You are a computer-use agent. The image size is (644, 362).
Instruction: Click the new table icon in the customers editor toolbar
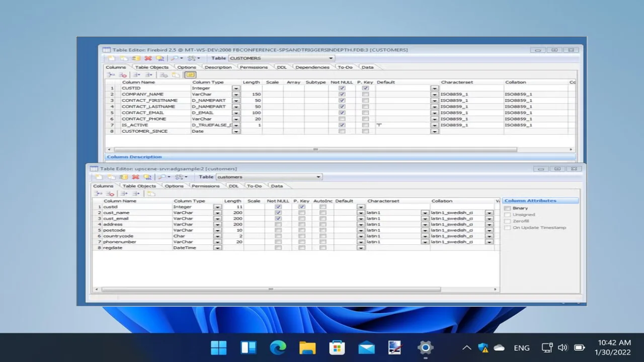pyautogui.click(x=100, y=177)
